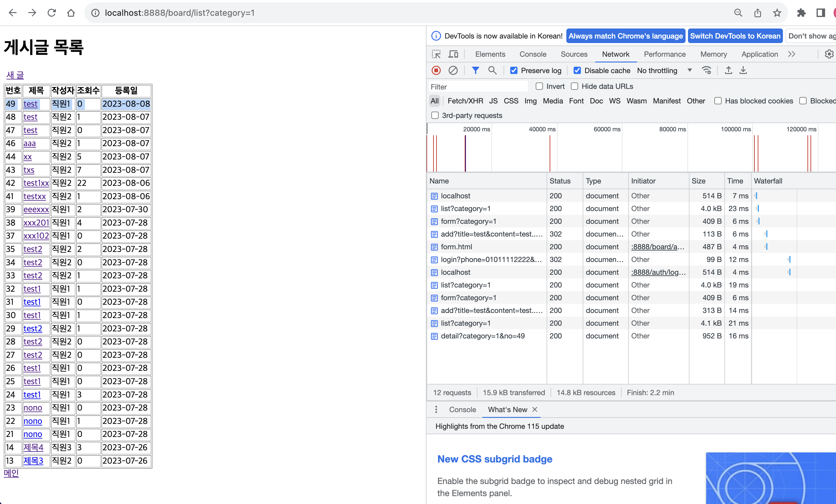This screenshot has width=836, height=504.
Task: Expand the more DevTools tabs chevron
Action: tap(791, 54)
